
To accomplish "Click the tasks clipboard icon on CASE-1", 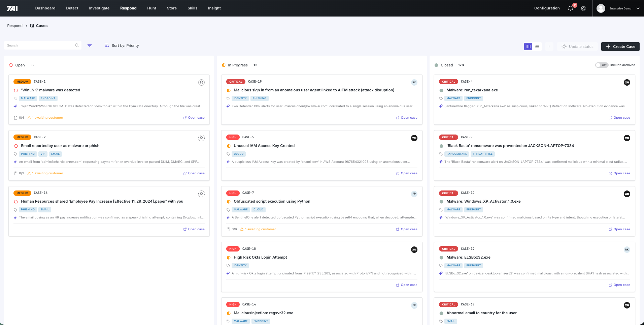I will (x=15, y=118).
